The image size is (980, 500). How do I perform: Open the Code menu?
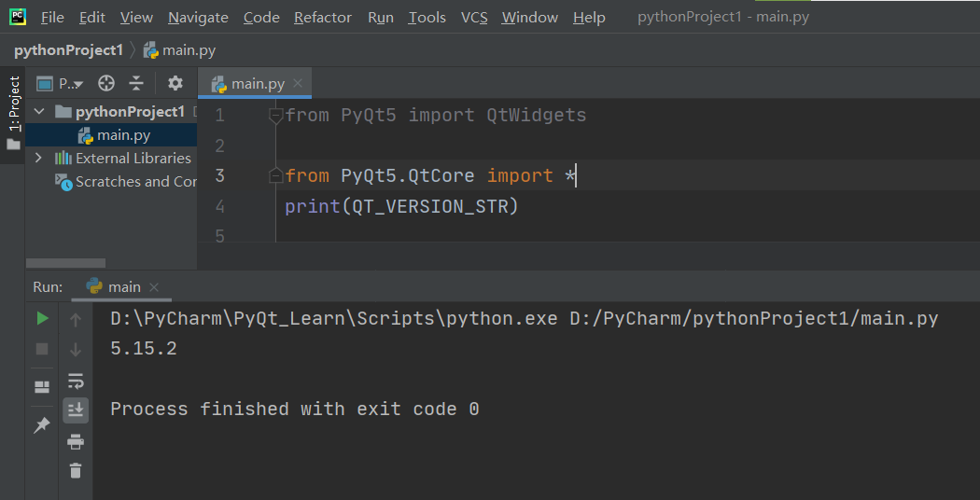pyautogui.click(x=261, y=18)
